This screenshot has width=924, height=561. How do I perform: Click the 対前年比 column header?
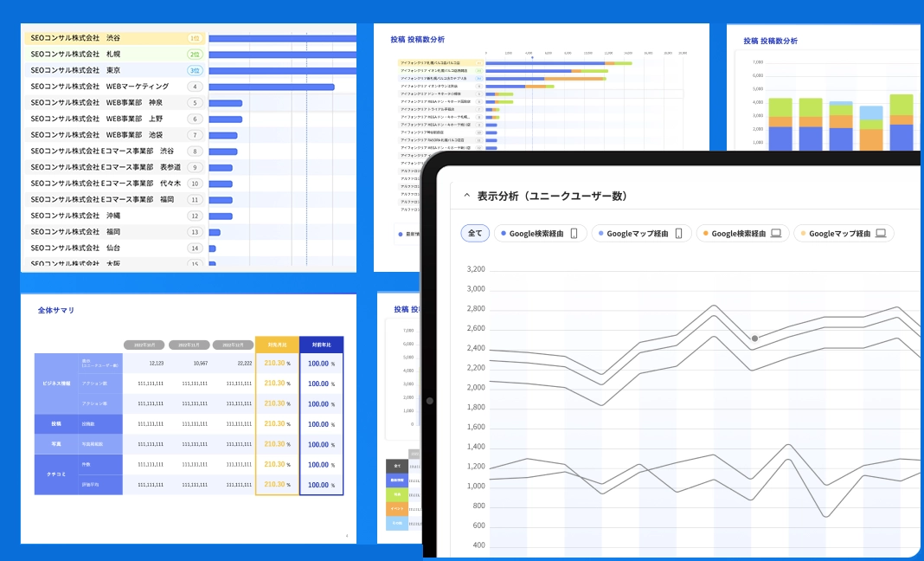click(322, 344)
